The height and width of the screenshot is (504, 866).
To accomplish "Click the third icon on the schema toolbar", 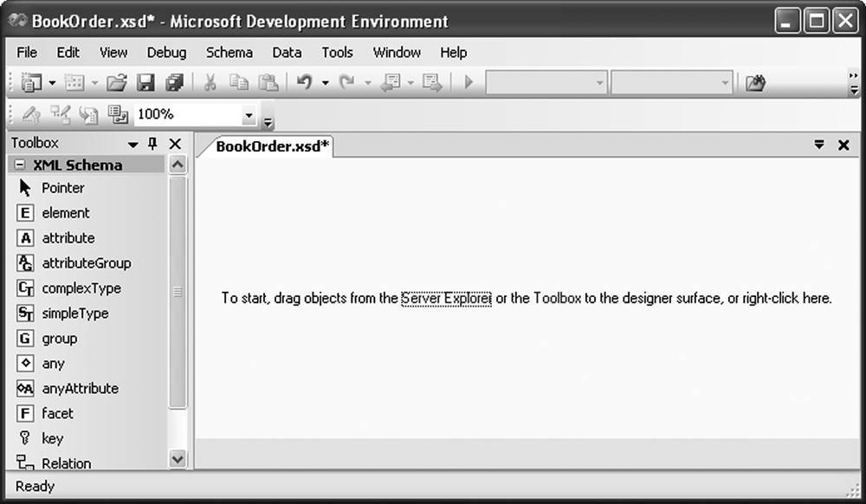I will point(88,115).
